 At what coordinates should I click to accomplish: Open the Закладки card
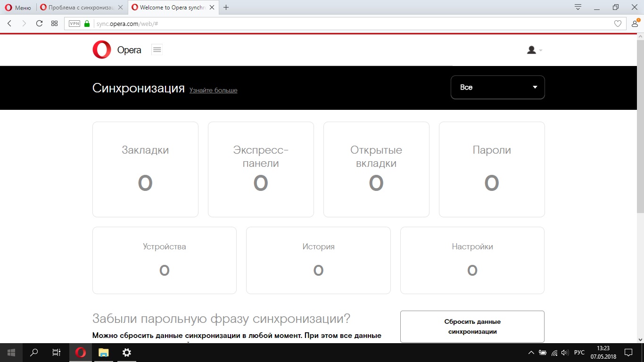[145, 170]
